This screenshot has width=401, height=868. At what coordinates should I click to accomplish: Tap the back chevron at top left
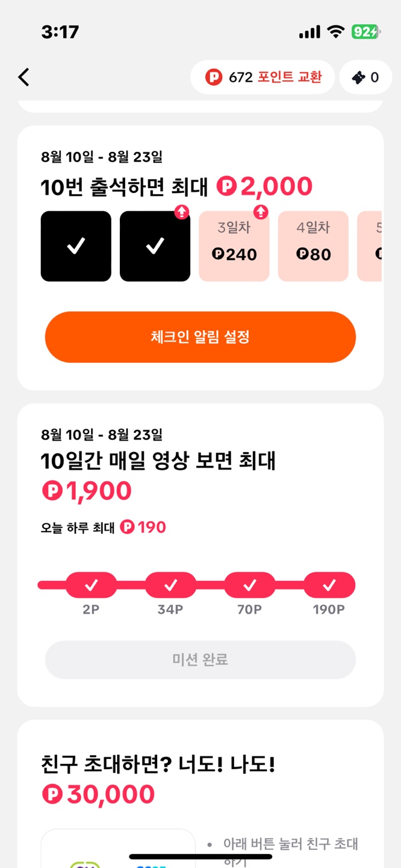tap(23, 77)
